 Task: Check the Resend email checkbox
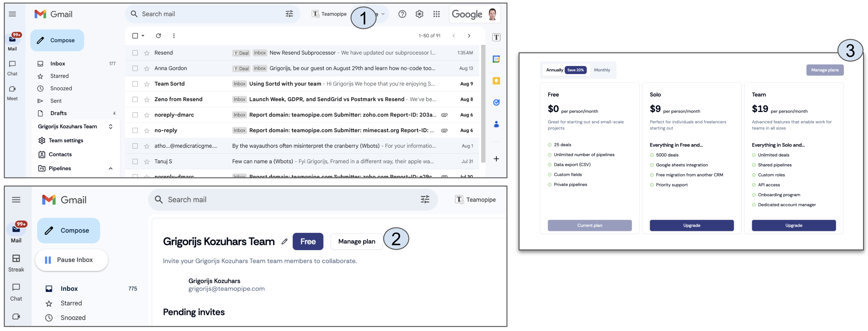click(x=135, y=53)
